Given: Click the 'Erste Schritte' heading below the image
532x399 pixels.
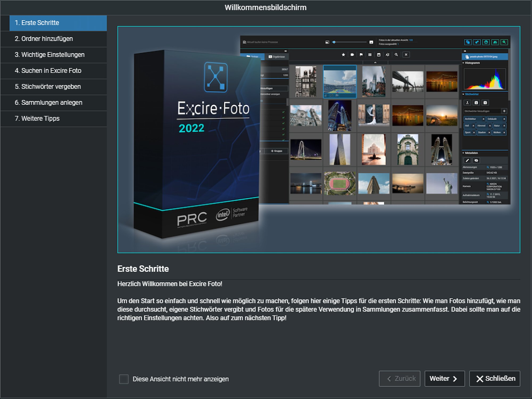Looking at the screenshot, I should point(143,269).
